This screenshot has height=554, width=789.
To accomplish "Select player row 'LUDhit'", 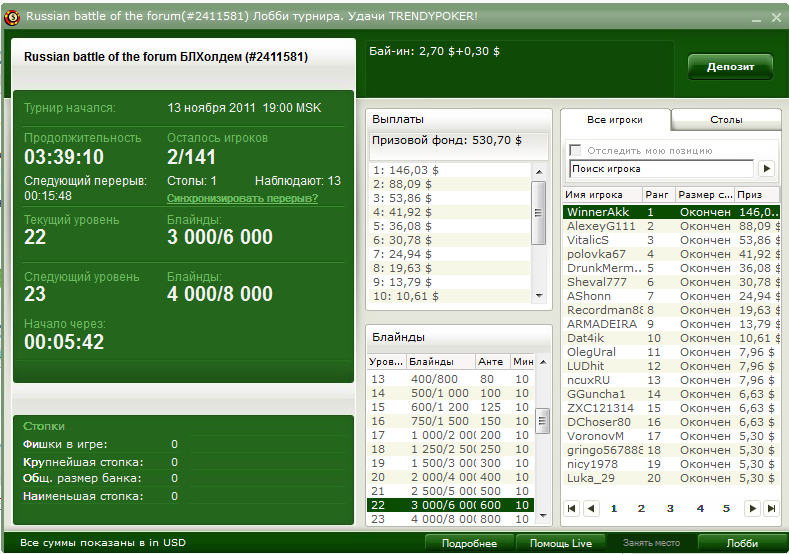I will pyautogui.click(x=671, y=366).
